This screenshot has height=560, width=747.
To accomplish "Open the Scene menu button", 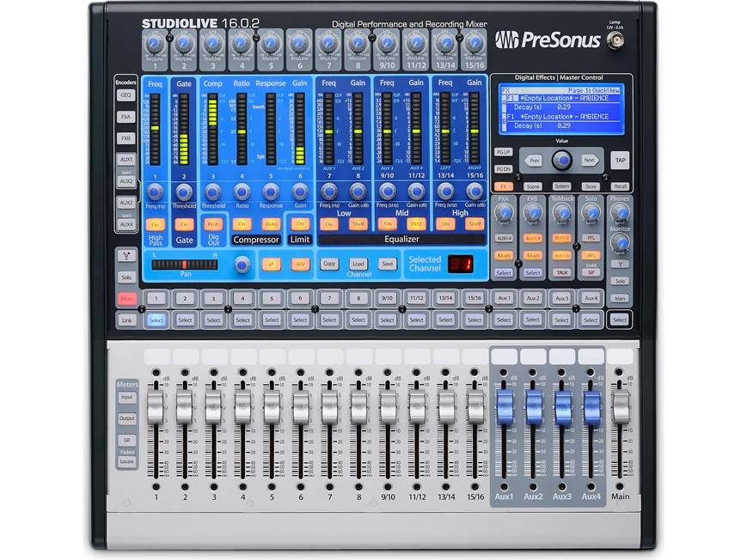I will click(533, 186).
